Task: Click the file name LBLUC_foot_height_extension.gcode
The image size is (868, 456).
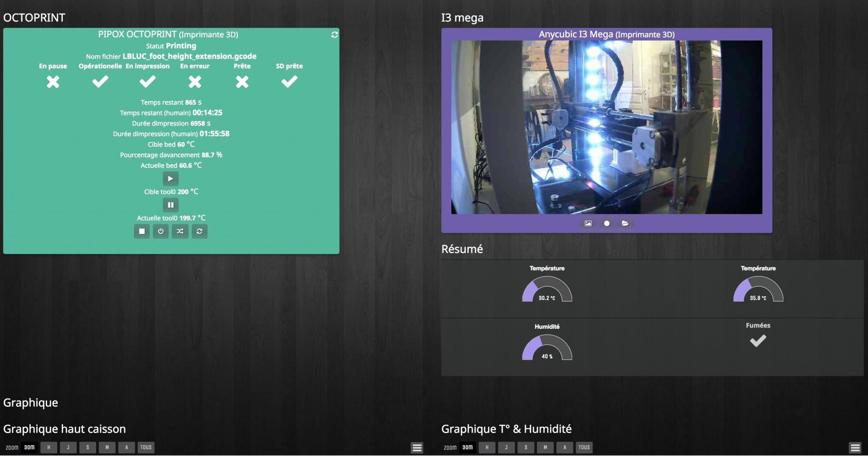Action: (189, 56)
